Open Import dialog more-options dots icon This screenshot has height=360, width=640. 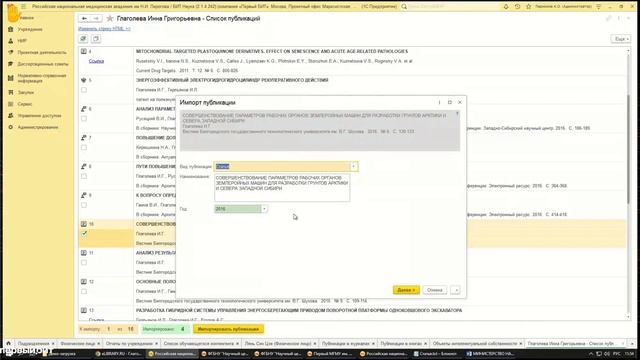pos(440,102)
